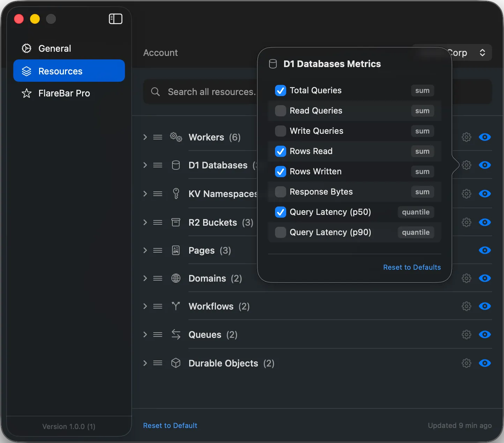The height and width of the screenshot is (443, 504).
Task: Click the Durable Objects cube icon
Action: click(x=176, y=363)
